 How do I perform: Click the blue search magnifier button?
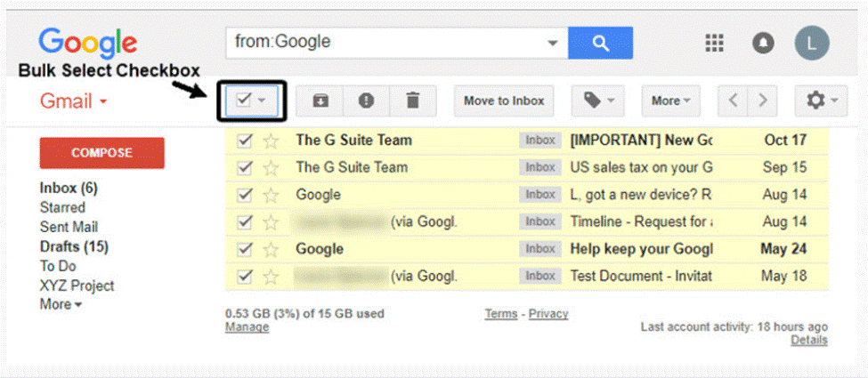[x=600, y=42]
